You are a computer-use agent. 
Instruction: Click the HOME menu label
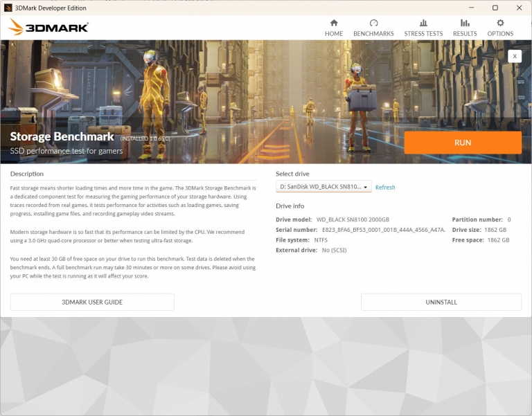[x=334, y=33]
